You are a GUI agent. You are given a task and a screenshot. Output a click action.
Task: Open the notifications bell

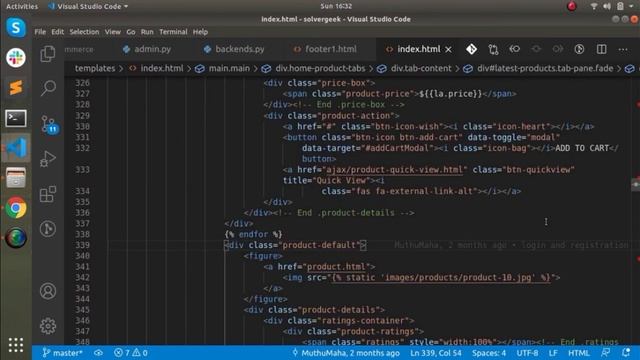click(626, 353)
